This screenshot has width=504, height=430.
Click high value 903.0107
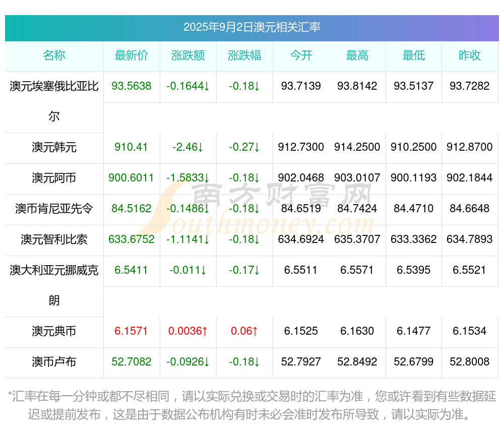357,178
